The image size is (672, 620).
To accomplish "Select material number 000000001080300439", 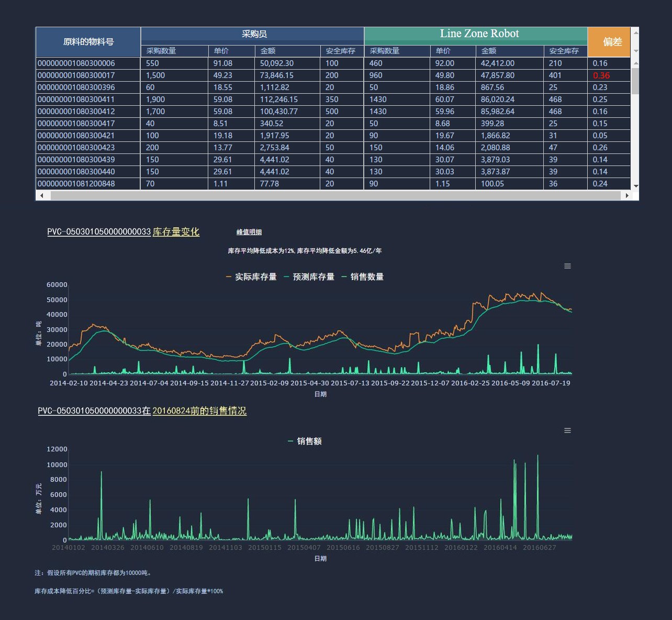I will 76,160.
